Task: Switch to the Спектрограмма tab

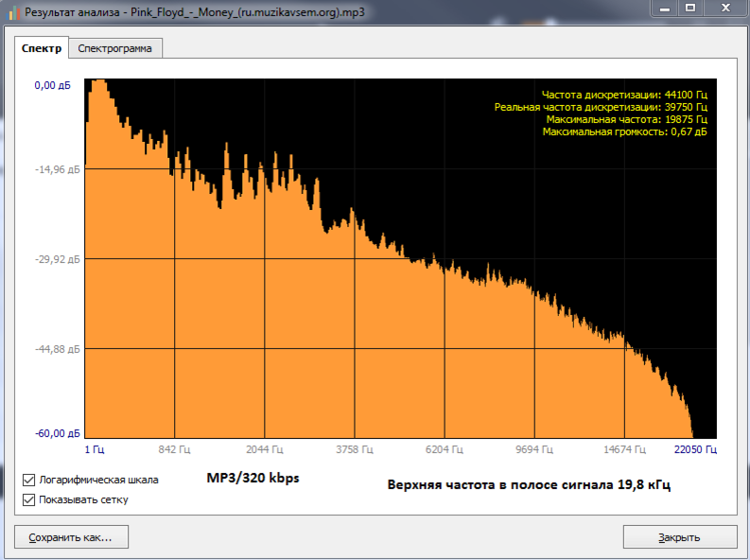Action: click(114, 48)
